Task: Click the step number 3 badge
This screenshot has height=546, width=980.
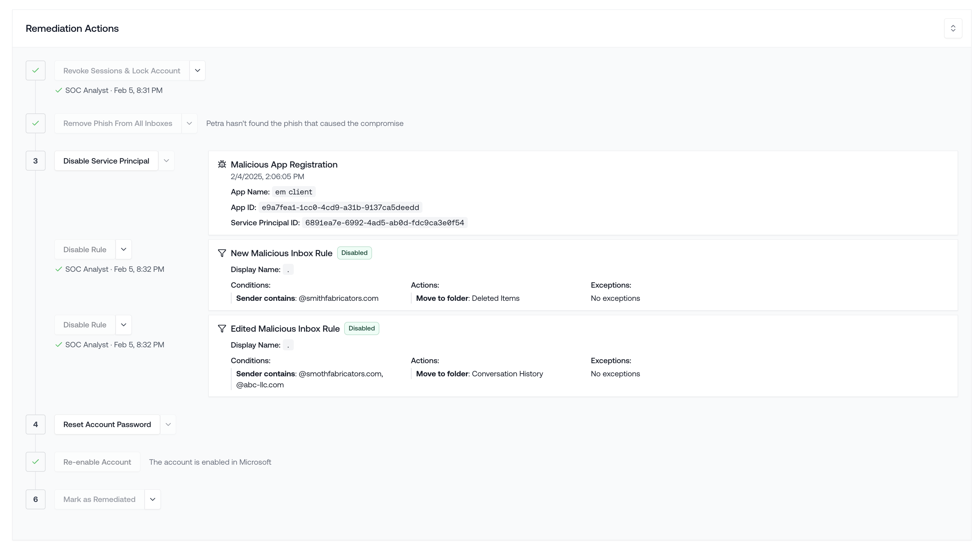Action: coord(35,160)
